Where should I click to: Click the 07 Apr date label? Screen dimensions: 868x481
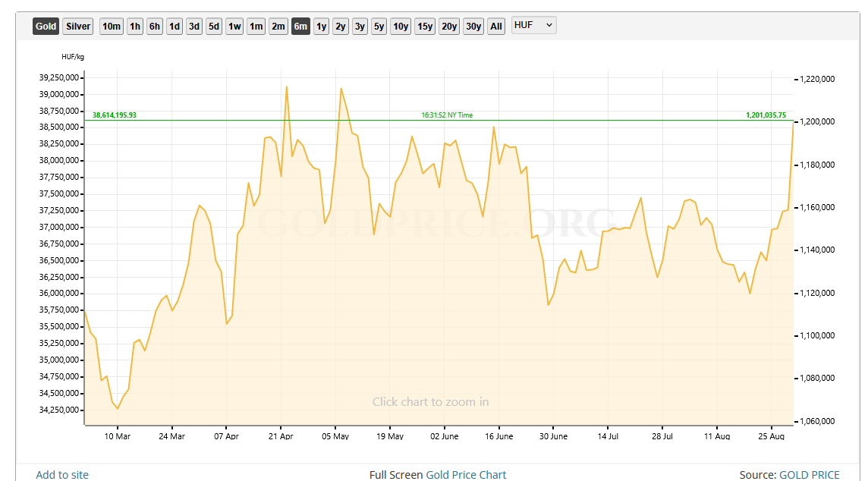(x=226, y=436)
